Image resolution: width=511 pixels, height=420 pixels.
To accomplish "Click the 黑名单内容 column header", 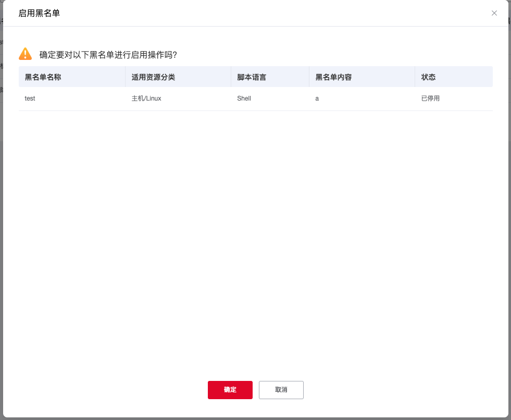I will pyautogui.click(x=333, y=77).
